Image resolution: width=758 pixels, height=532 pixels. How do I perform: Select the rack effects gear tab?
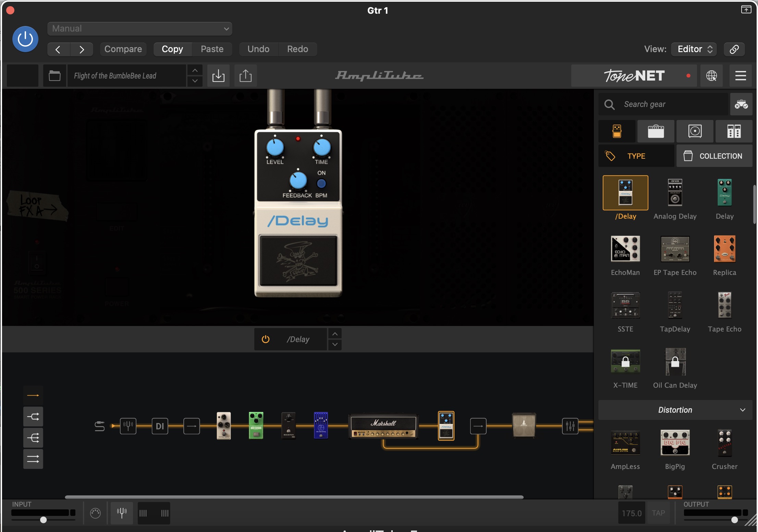pos(734,131)
